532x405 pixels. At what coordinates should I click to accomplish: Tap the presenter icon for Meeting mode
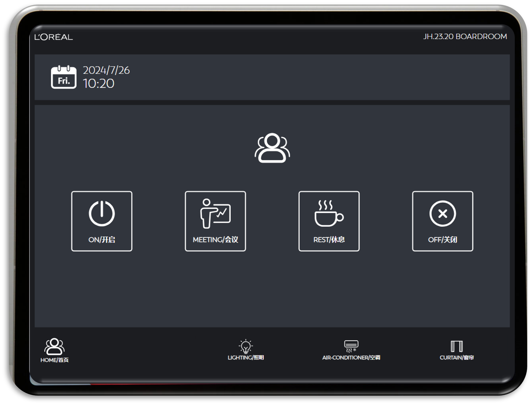[215, 214]
